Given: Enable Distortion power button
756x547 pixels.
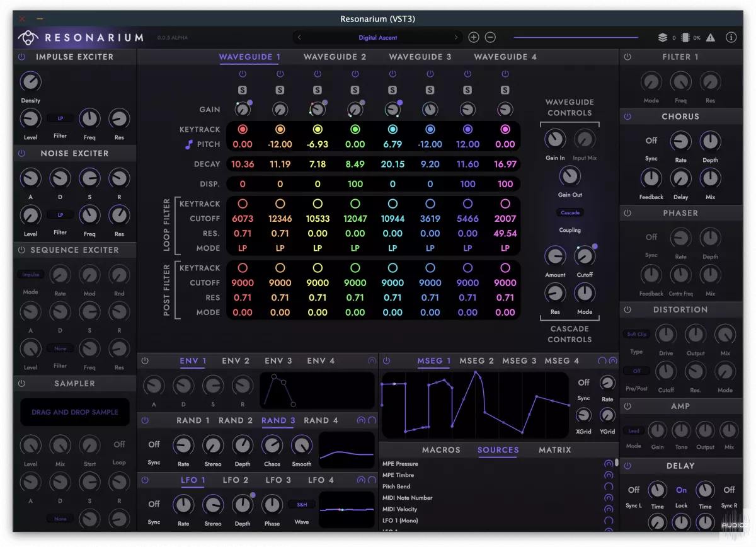Looking at the screenshot, I should [627, 309].
